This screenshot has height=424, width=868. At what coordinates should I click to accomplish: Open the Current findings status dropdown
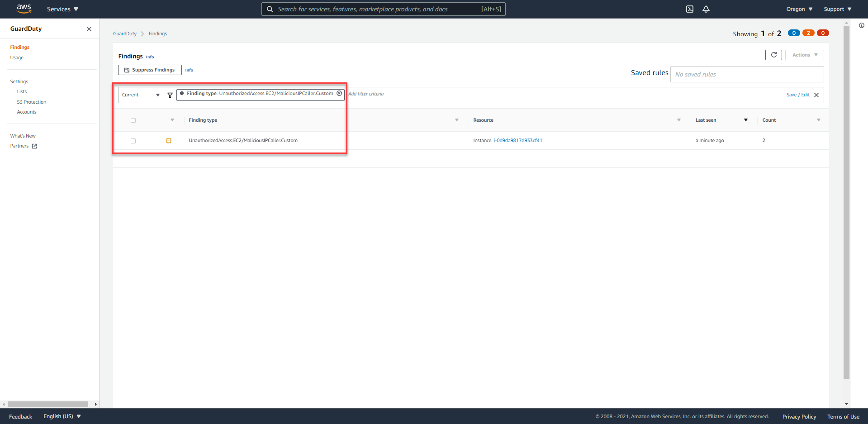pos(141,95)
